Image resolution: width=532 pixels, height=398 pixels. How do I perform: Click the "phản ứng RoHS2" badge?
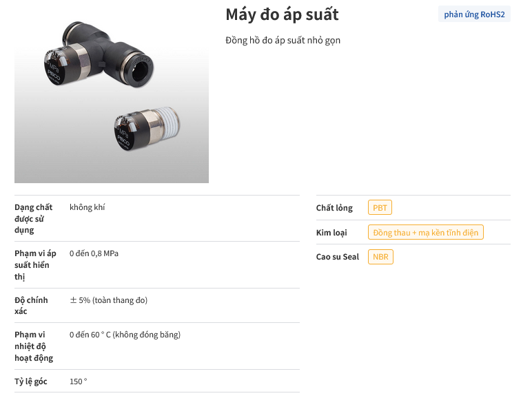474,14
